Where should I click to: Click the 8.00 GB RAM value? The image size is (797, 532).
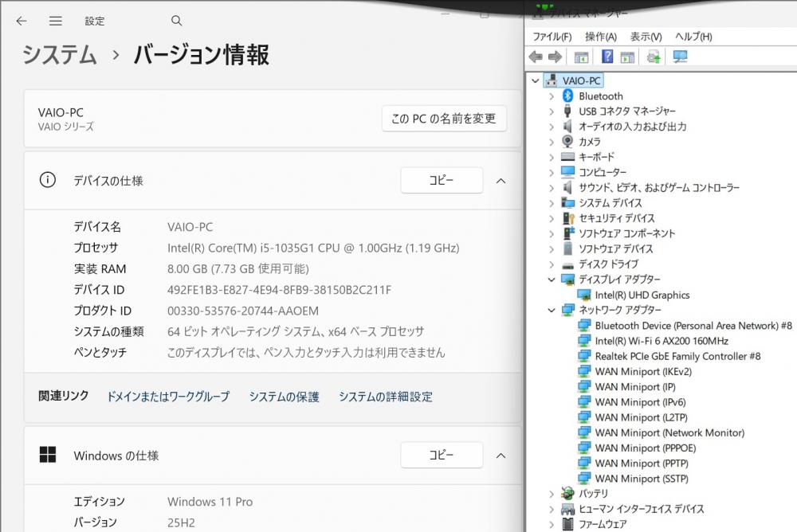pos(238,269)
